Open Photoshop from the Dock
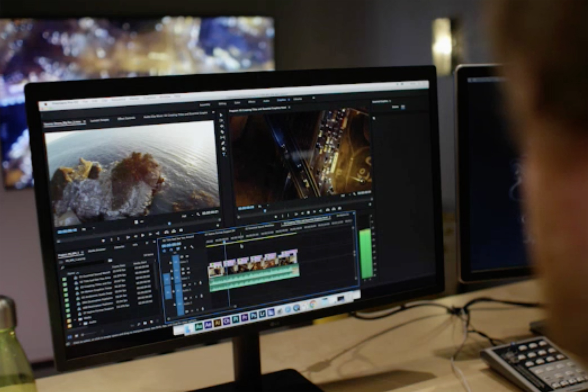This screenshot has width=588, height=392. tap(254, 316)
